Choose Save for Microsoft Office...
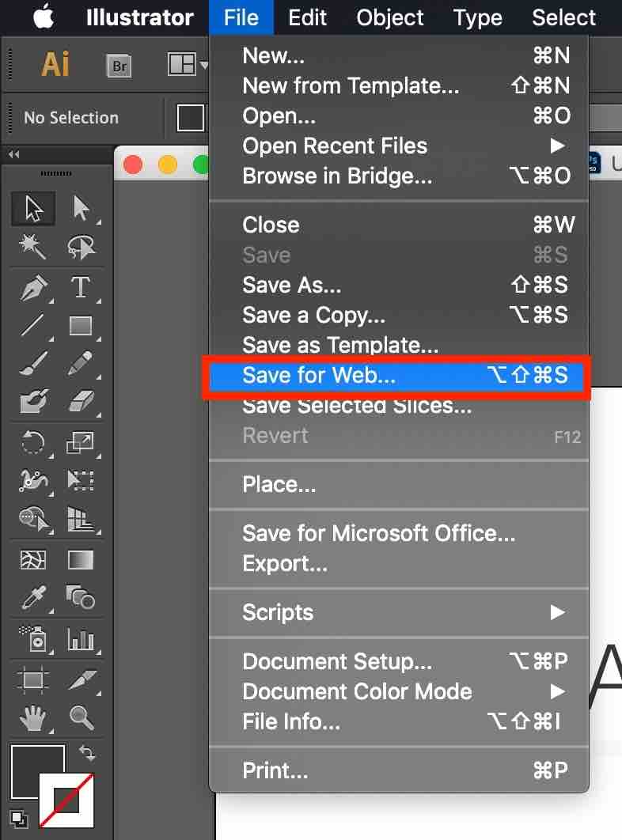This screenshot has height=840, width=622. pos(399,534)
